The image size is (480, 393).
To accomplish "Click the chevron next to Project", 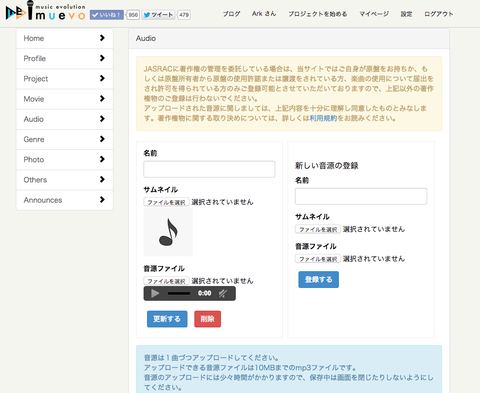I will (x=102, y=78).
